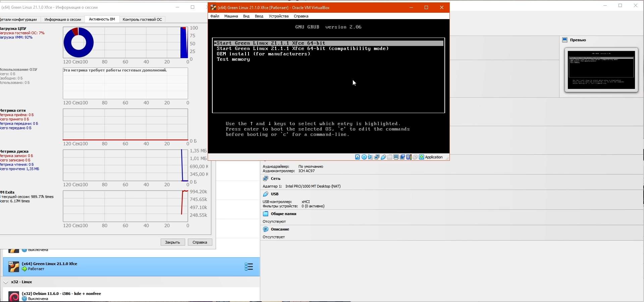Switch to the Информация о сессии tab
644x302 pixels.
[63, 19]
